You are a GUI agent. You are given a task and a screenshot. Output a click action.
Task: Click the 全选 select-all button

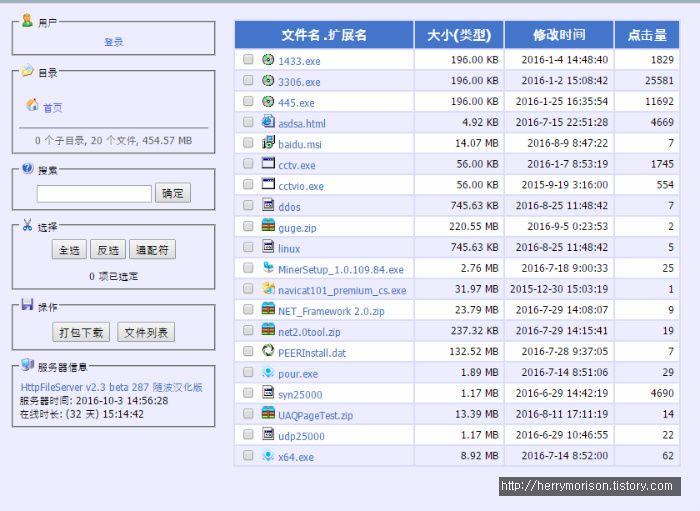click(69, 249)
